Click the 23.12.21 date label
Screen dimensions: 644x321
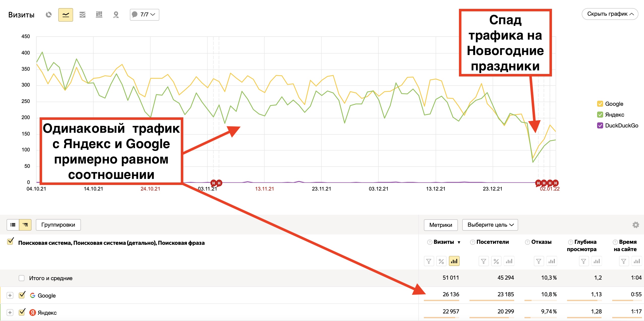492,189
